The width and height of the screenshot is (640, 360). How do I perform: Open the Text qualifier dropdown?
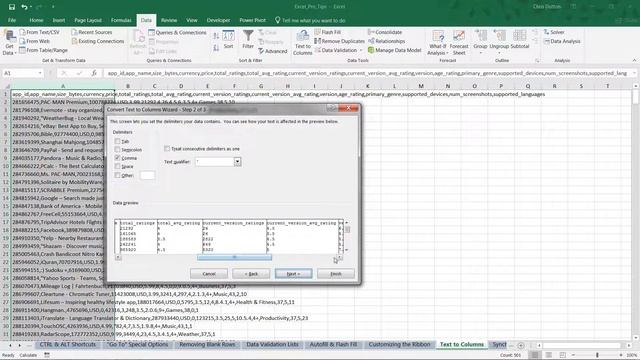[237, 162]
